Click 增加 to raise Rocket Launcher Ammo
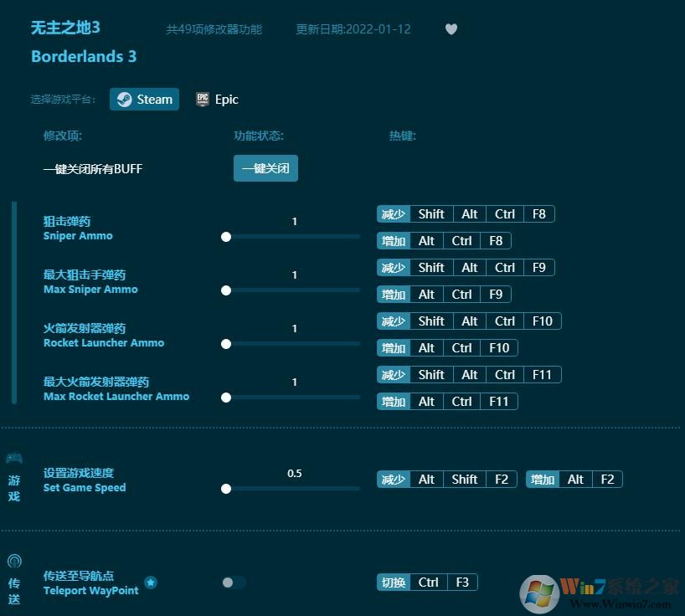Screen dimensions: 685x616 [x=393, y=347]
